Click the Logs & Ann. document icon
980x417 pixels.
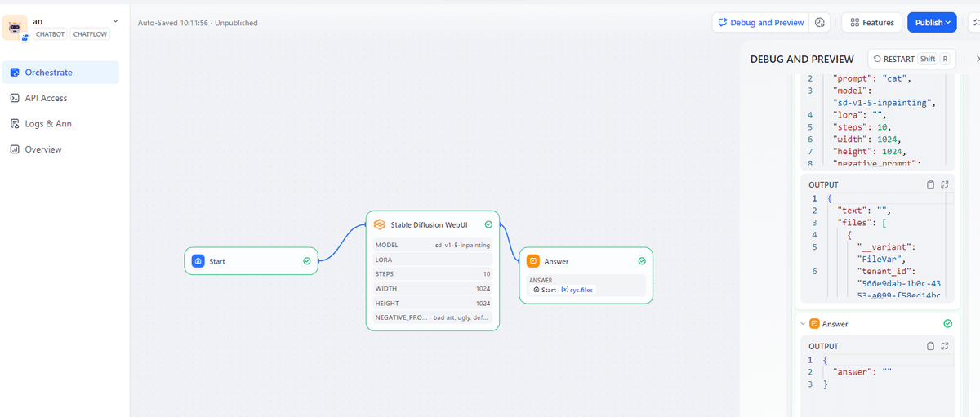click(15, 124)
